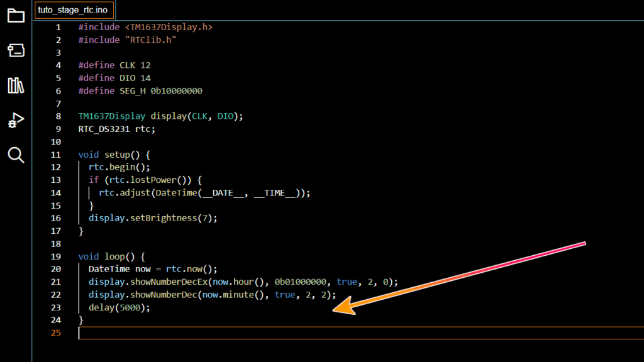Click 'TM1637Display display(CLK, DIO);' line

coord(160,116)
